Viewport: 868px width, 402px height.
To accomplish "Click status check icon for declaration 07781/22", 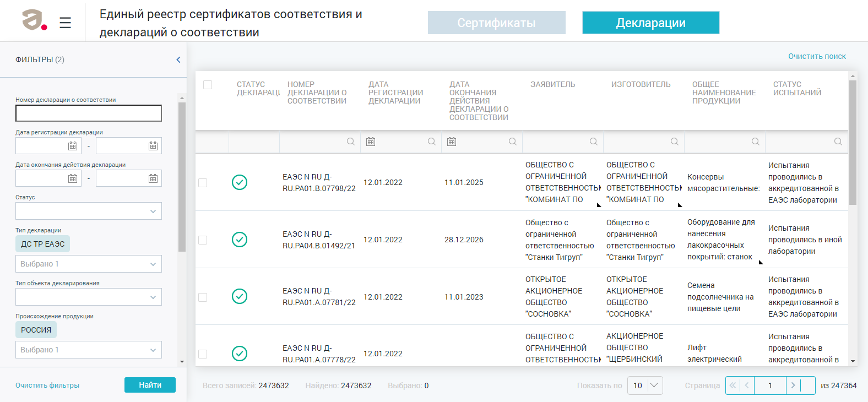I will (x=240, y=296).
